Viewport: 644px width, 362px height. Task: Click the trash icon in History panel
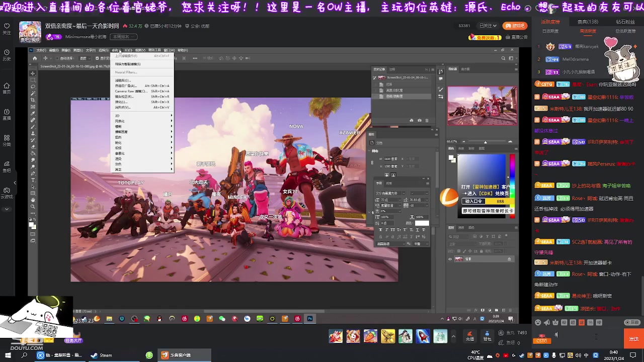click(427, 121)
